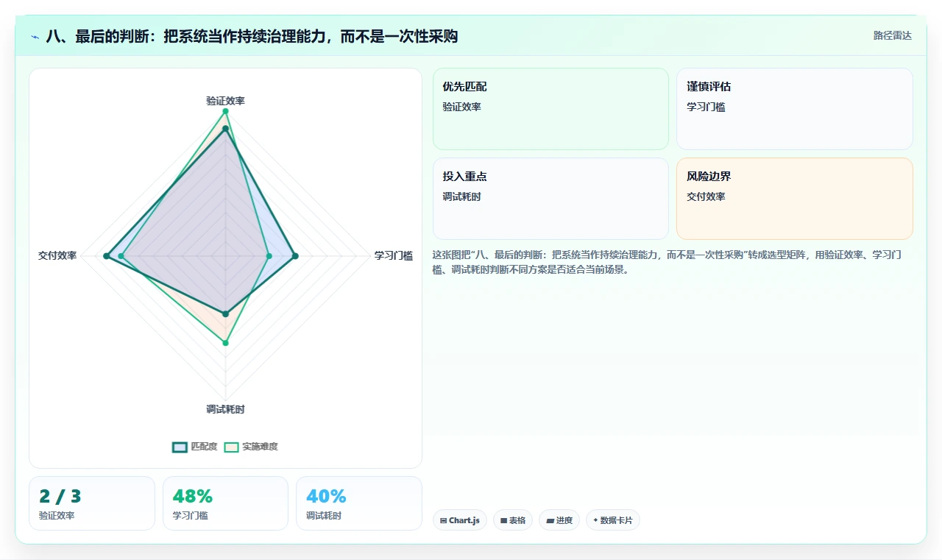Click the 验证效率 axis label on radar chart

225,101
